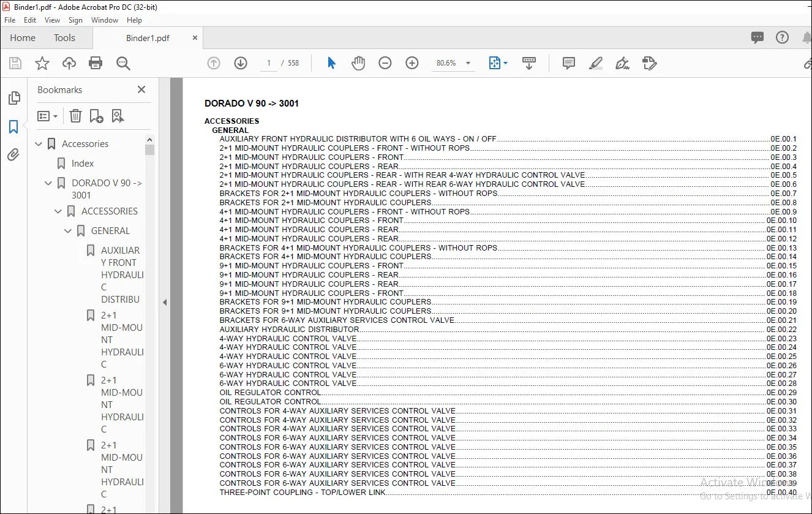Select the DORADO V 90 -> 3001 bookmark

tap(107, 189)
